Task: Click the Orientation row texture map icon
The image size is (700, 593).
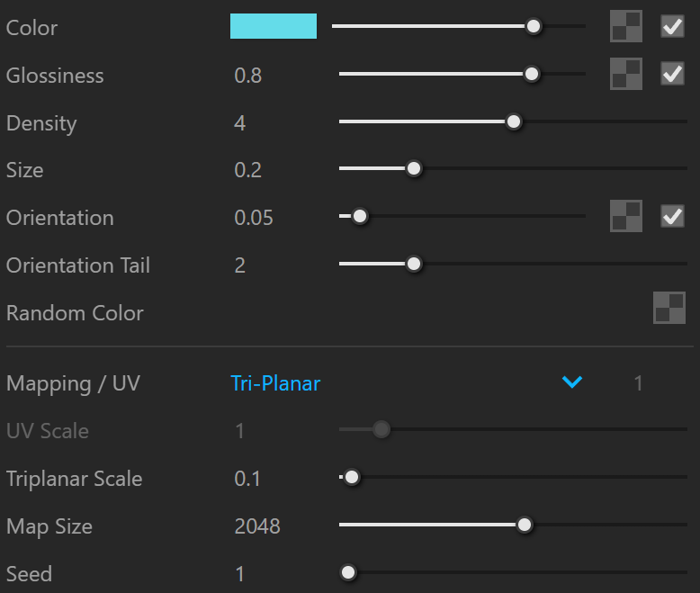Action: (626, 216)
